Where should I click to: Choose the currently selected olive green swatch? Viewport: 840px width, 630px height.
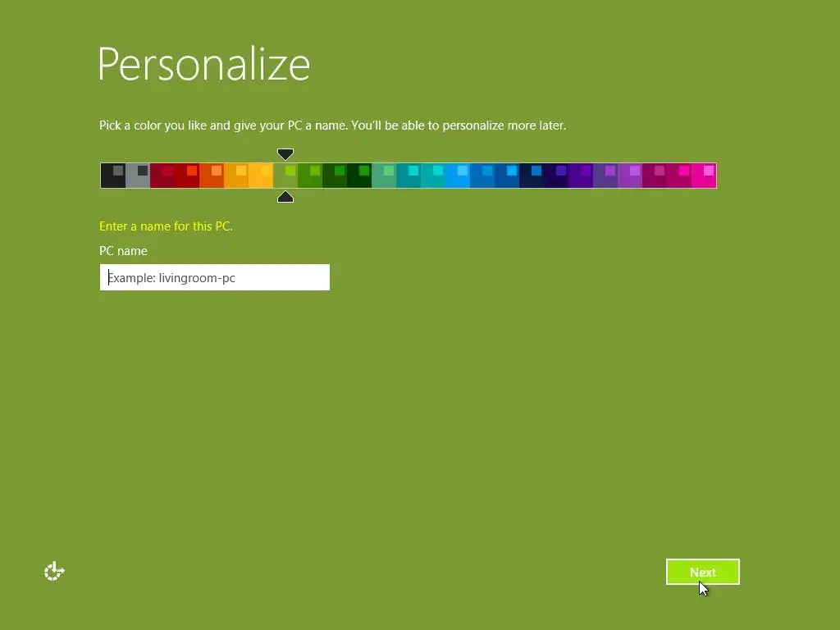pos(285,176)
